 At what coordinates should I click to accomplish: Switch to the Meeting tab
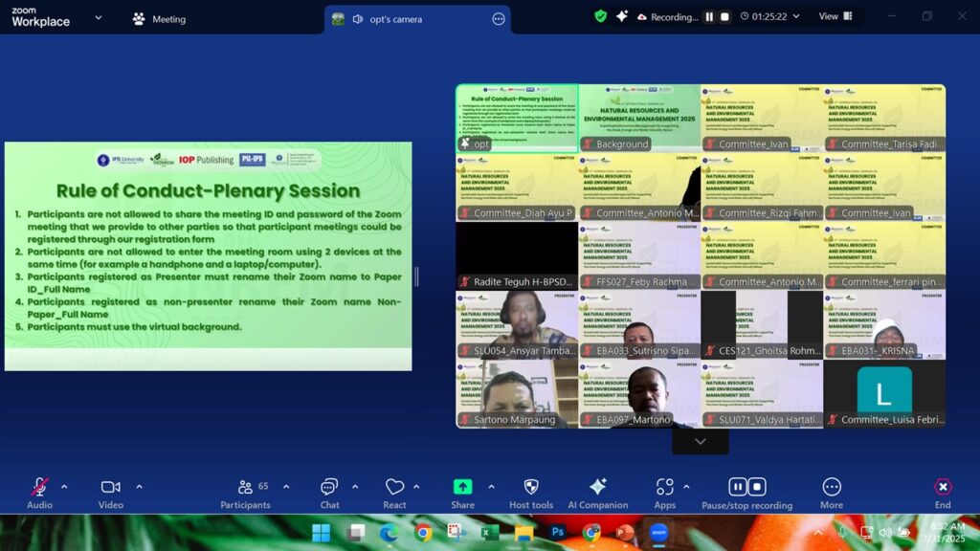159,19
